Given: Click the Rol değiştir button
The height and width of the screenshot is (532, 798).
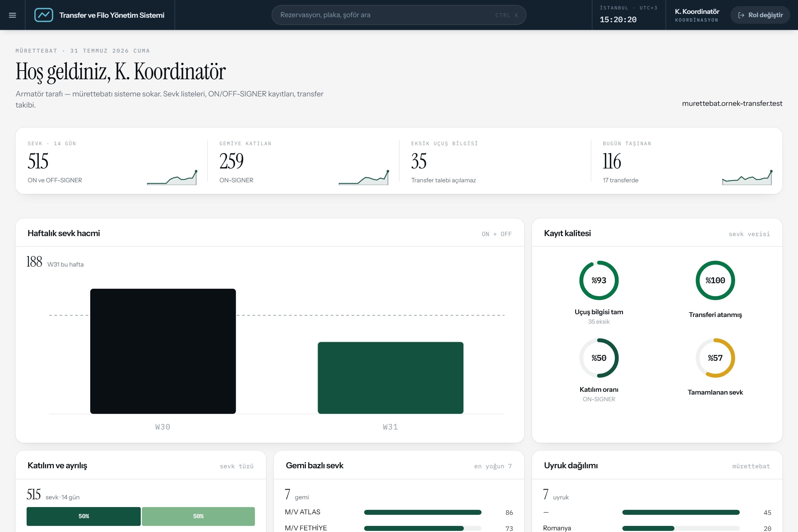Looking at the screenshot, I should pos(760,15).
